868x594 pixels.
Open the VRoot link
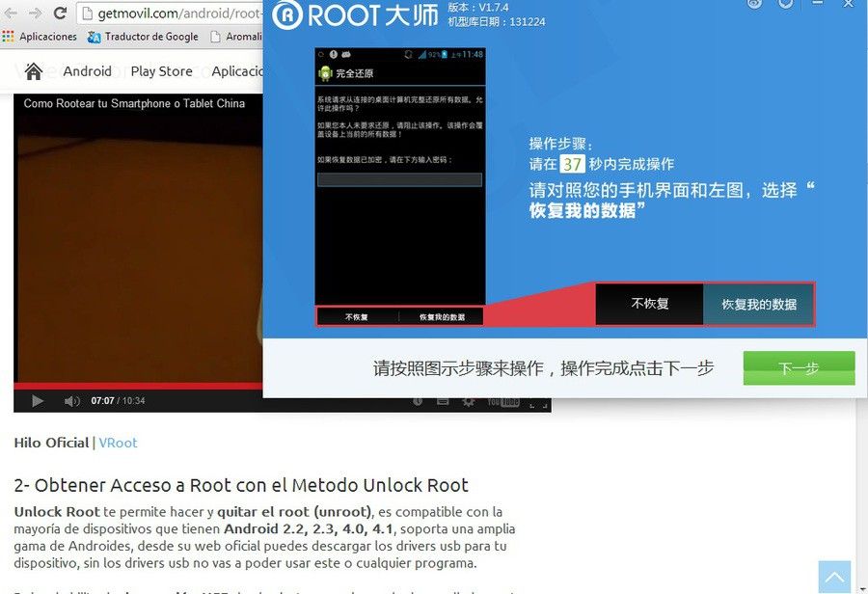pyautogui.click(x=118, y=443)
